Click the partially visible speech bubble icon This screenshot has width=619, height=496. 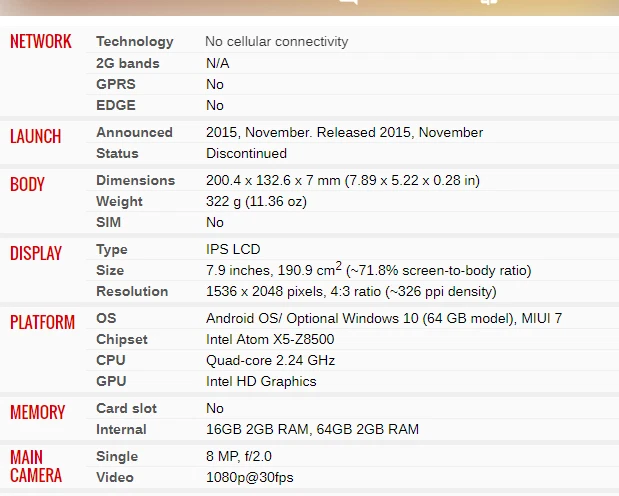pos(349,2)
